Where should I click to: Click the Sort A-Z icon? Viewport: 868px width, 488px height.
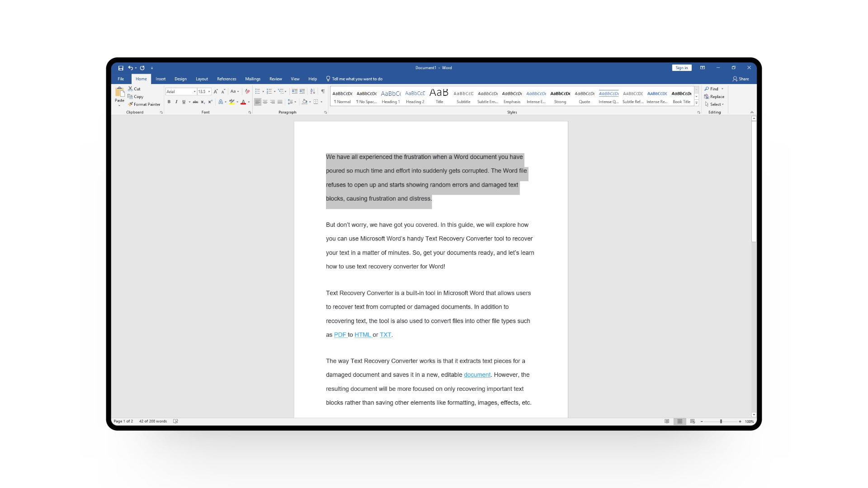[312, 91]
